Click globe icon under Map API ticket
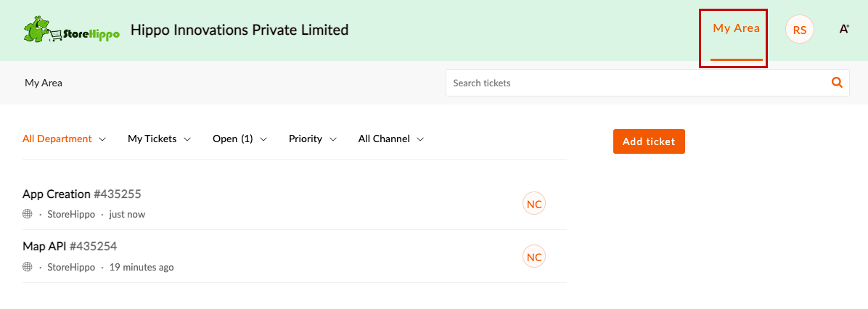This screenshot has width=868, height=309. (27, 267)
